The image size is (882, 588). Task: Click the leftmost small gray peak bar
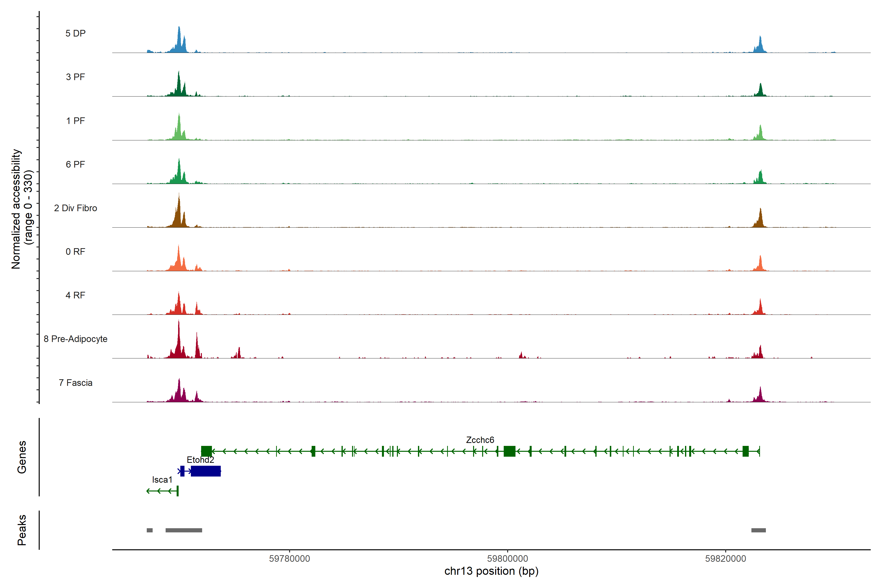150,530
